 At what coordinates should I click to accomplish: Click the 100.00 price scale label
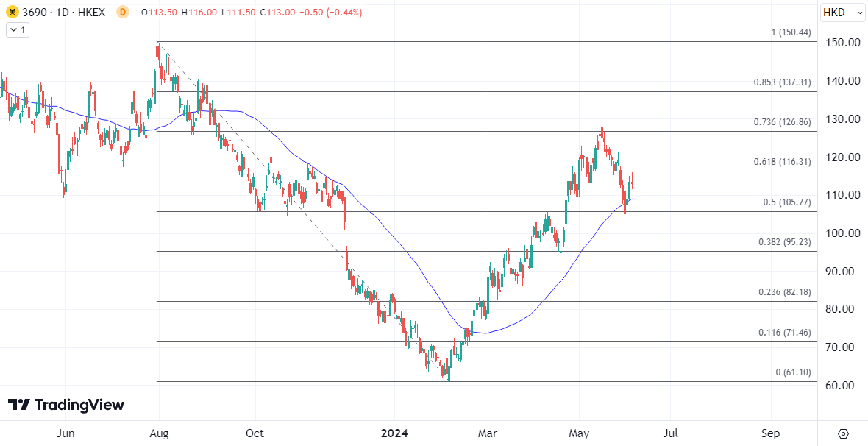pos(843,233)
